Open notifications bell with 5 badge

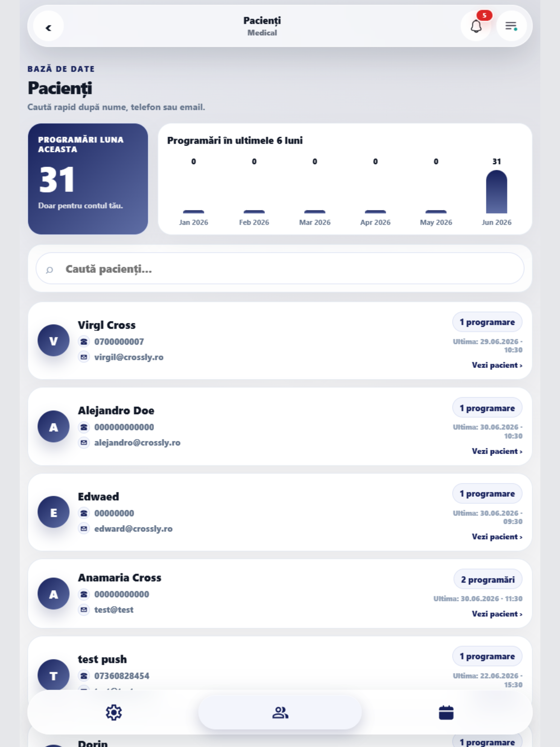pyautogui.click(x=476, y=26)
